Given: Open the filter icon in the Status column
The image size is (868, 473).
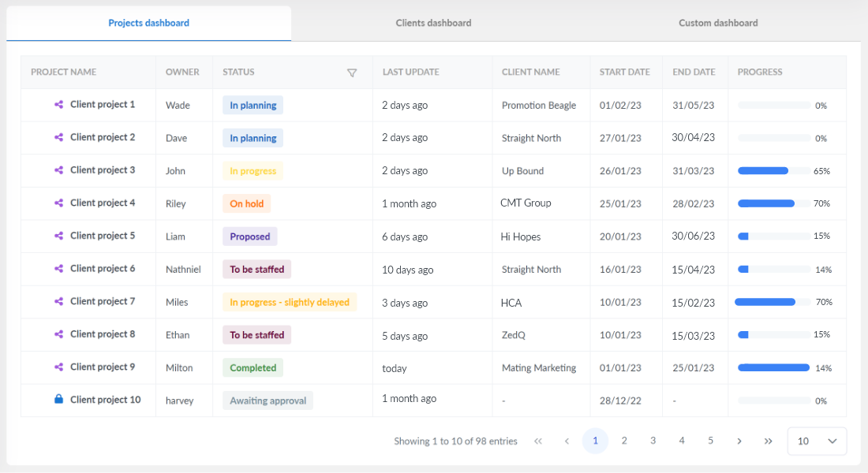Looking at the screenshot, I should click(353, 73).
